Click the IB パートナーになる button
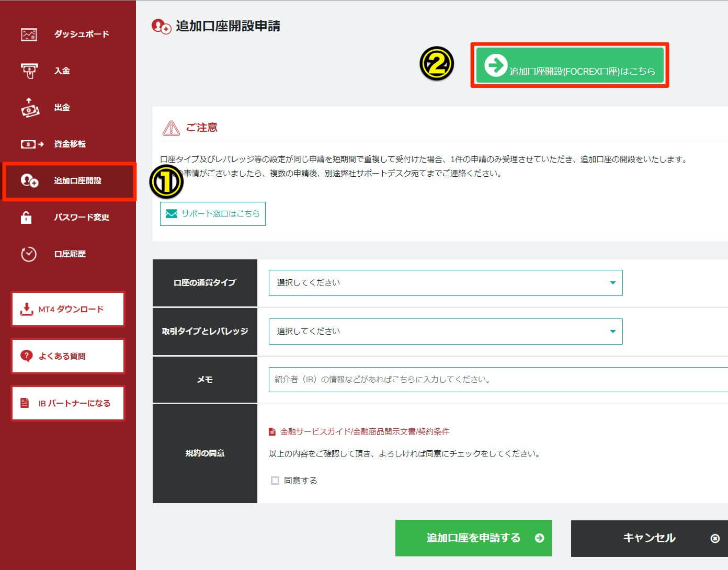 (68, 403)
